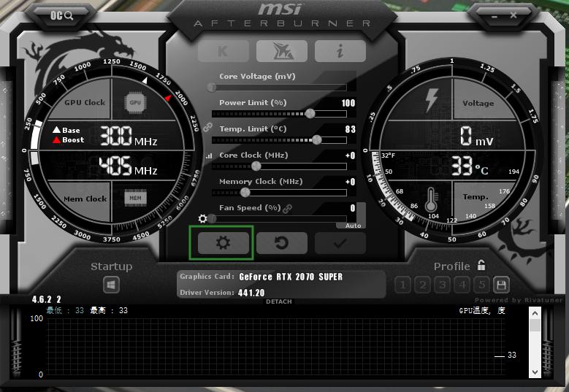Click the Memory Clock slider handle
This screenshot has width=569, height=392.
(245, 193)
